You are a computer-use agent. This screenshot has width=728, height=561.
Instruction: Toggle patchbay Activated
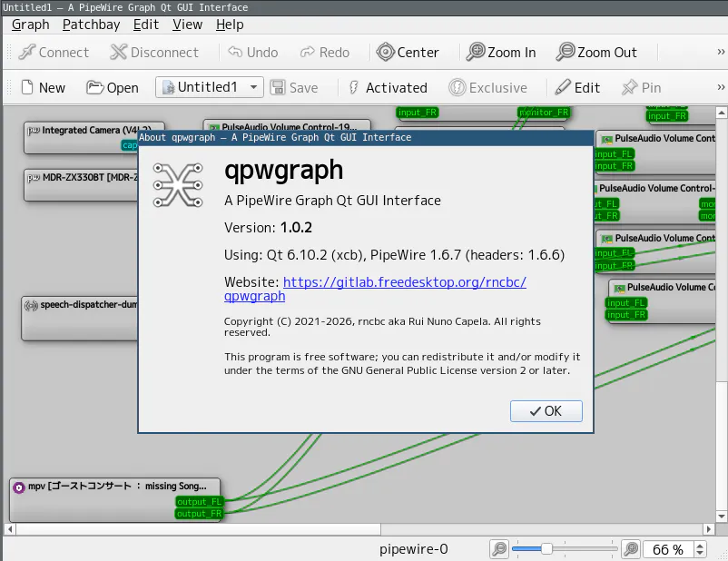click(389, 87)
